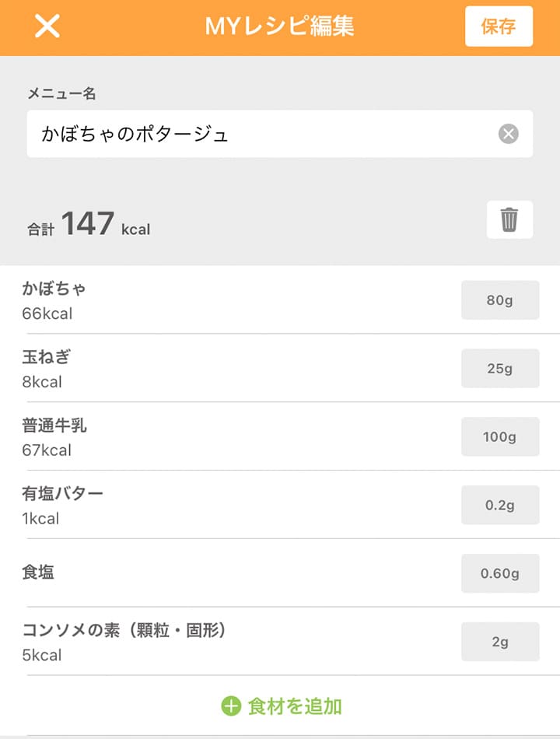Open the 0.2g amount for 有塩バター

click(x=500, y=505)
